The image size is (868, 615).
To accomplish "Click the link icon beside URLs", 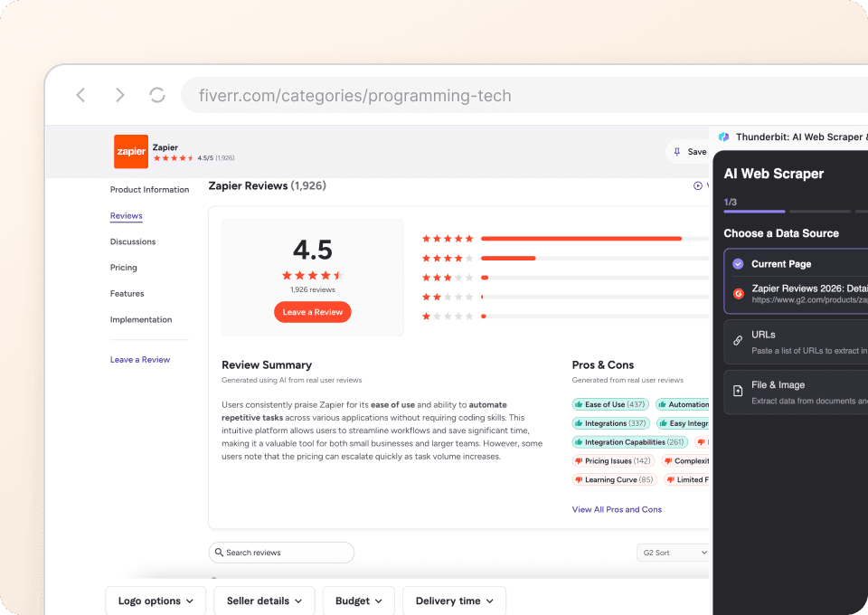I will (738, 341).
